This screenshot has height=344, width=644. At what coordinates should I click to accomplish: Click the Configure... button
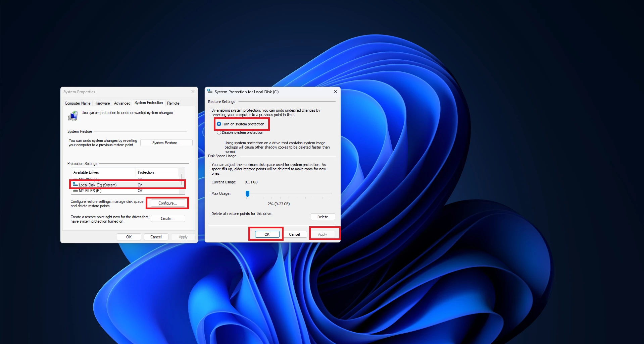[x=167, y=203]
